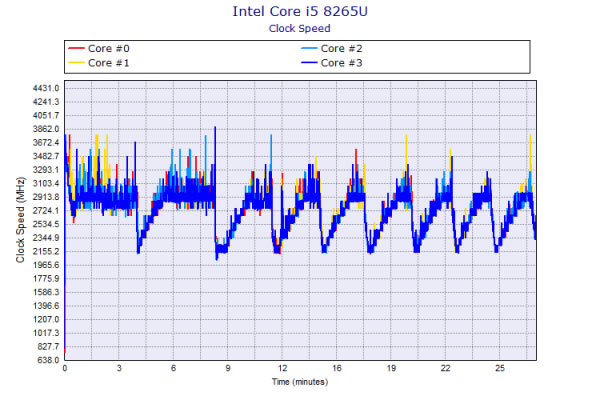This screenshot has height=400, width=600.
Task: Click the 2155.2 y-axis value
Action: pyautogui.click(x=46, y=251)
